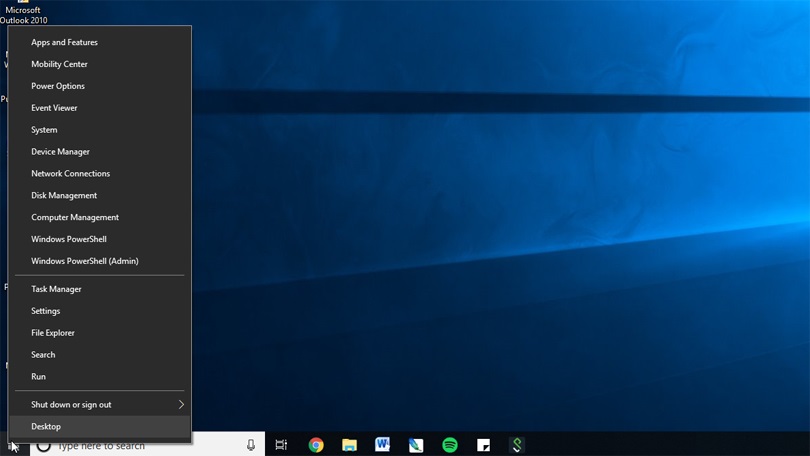Screen dimensions: 810x456
Task: Expand the Shut down or sign out submenu
Action: (x=100, y=404)
